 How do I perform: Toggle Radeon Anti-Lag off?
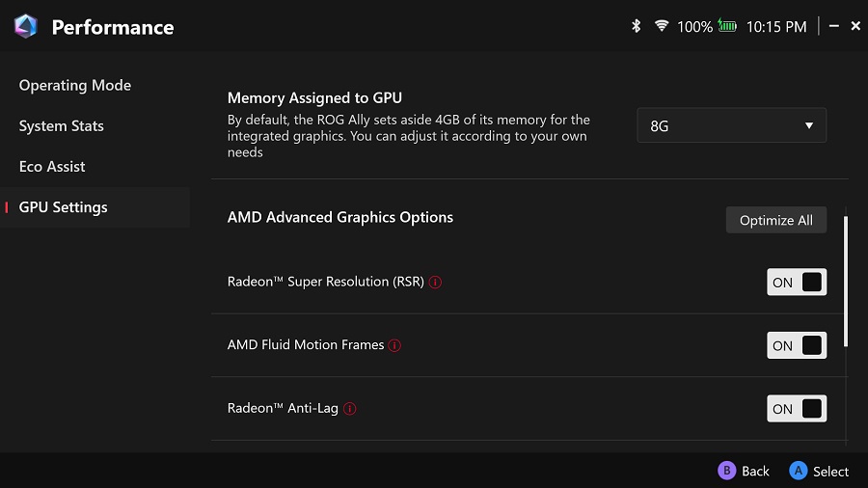pyautogui.click(x=797, y=409)
